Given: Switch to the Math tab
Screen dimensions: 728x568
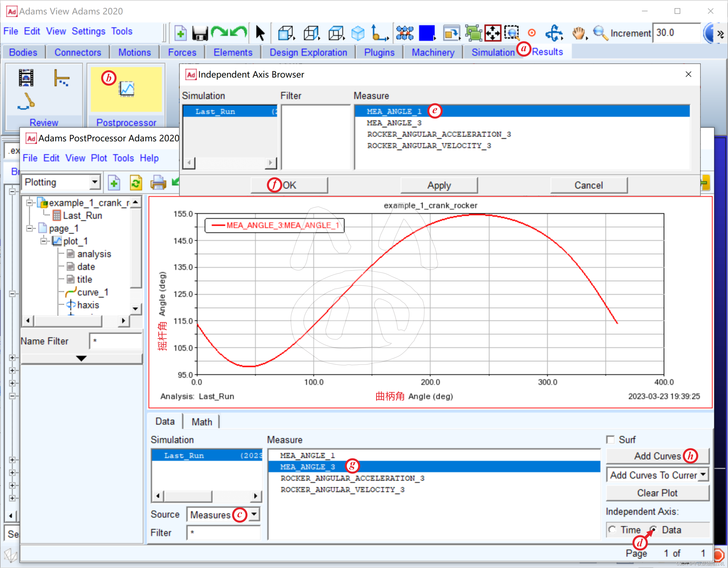Looking at the screenshot, I should point(202,422).
